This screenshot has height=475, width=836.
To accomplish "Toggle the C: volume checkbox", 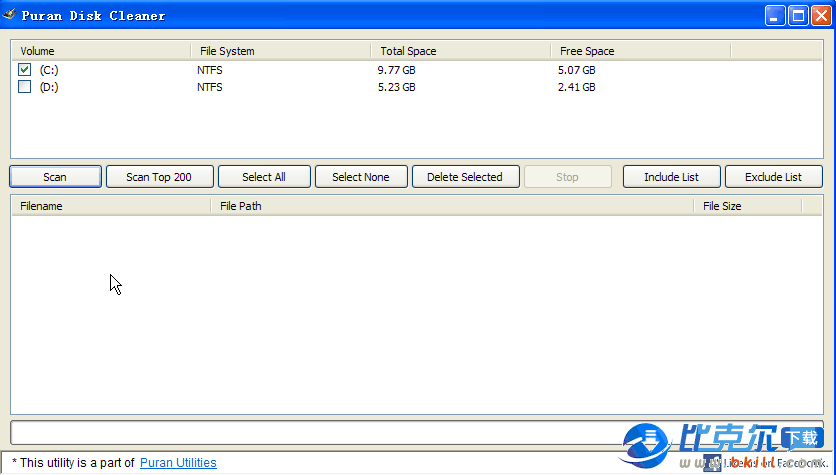I will (x=25, y=70).
